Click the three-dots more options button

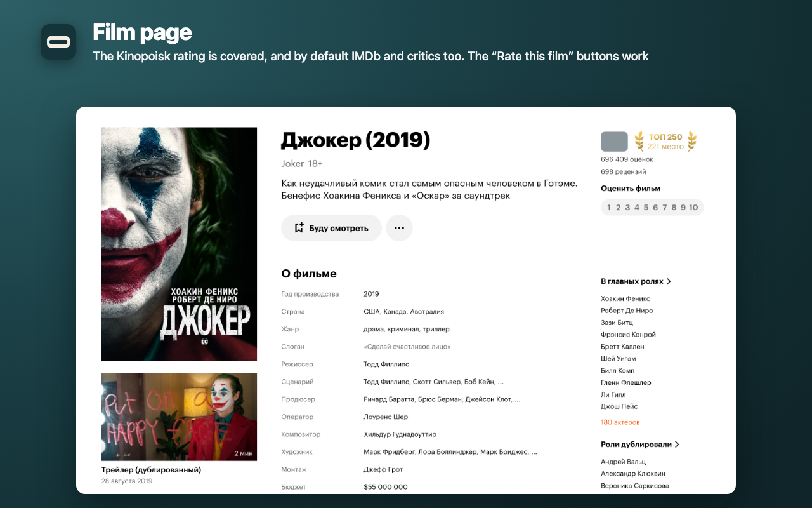point(399,228)
